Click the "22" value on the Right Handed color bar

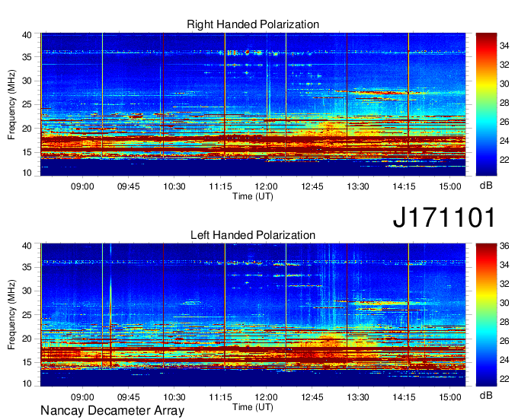504,160
